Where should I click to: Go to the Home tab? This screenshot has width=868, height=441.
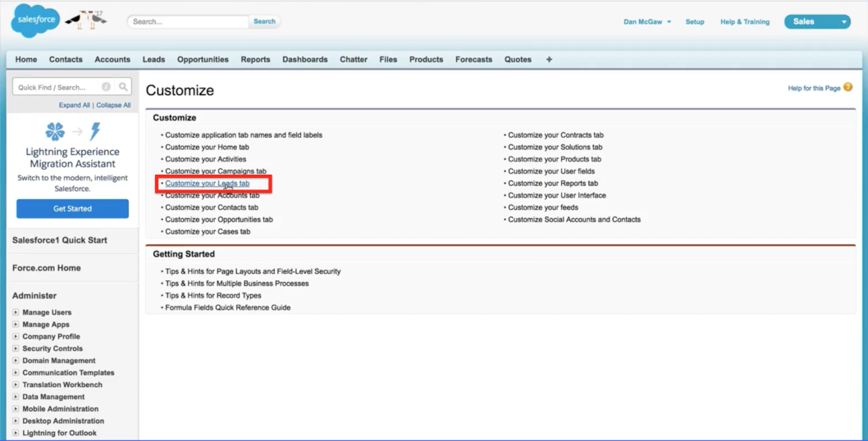tap(26, 59)
